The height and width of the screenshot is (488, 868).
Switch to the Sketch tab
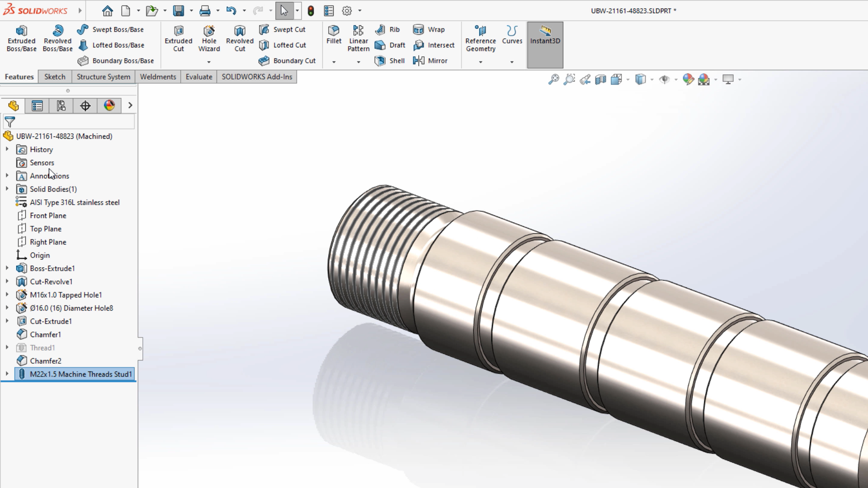(x=55, y=77)
